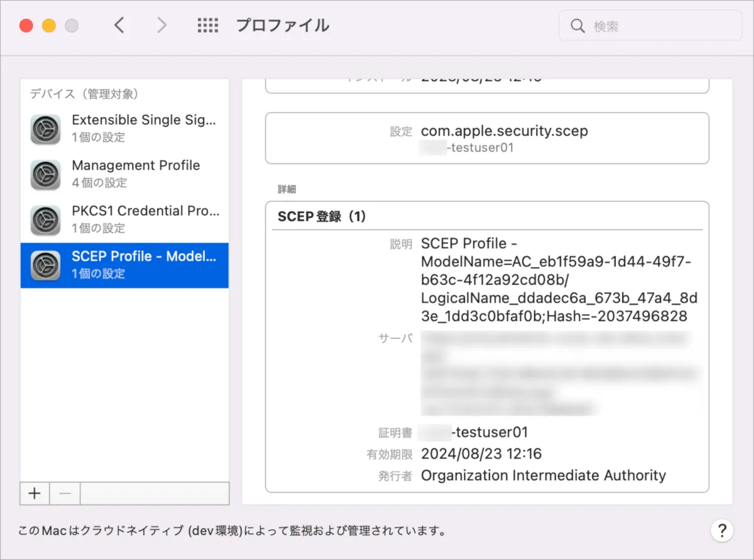Click the SCEP Profile gear icon
Image resolution: width=754 pixels, height=560 pixels.
tap(46, 266)
